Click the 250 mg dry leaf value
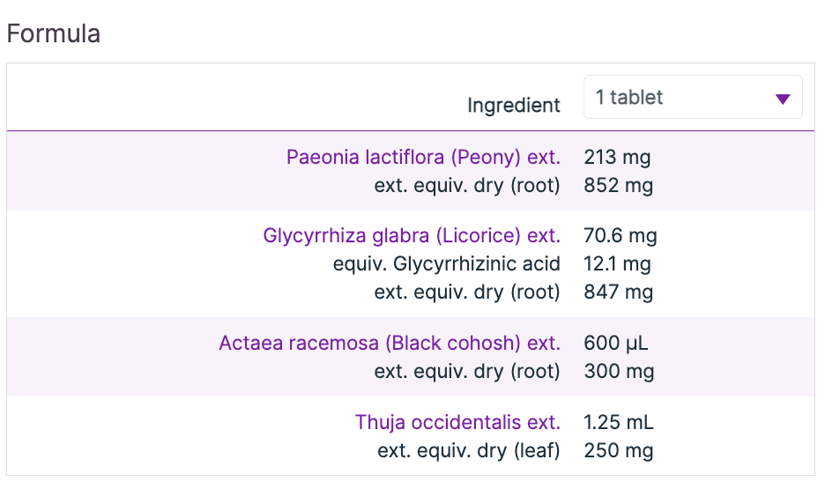The width and height of the screenshot is (825, 504). 618,451
